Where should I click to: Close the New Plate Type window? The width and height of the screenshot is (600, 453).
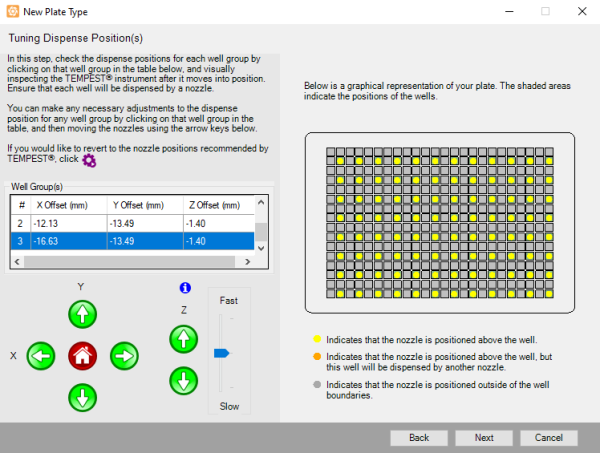(582, 11)
